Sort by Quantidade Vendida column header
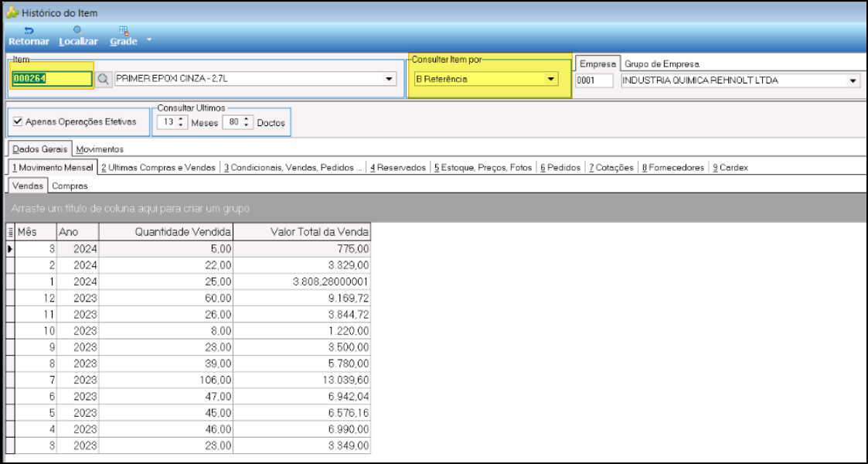 click(x=166, y=232)
